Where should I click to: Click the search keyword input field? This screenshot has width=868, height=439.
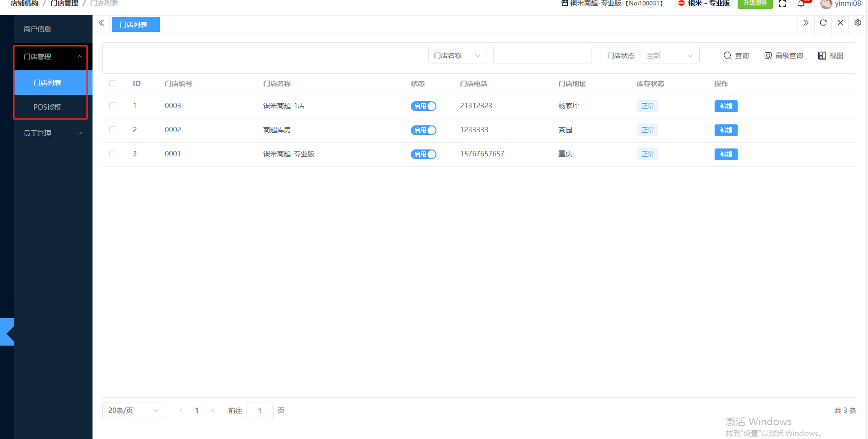(542, 56)
